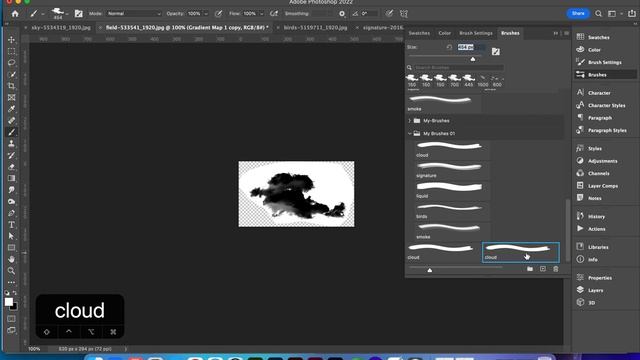Select the Clone Stamp tool

[x=11, y=144]
